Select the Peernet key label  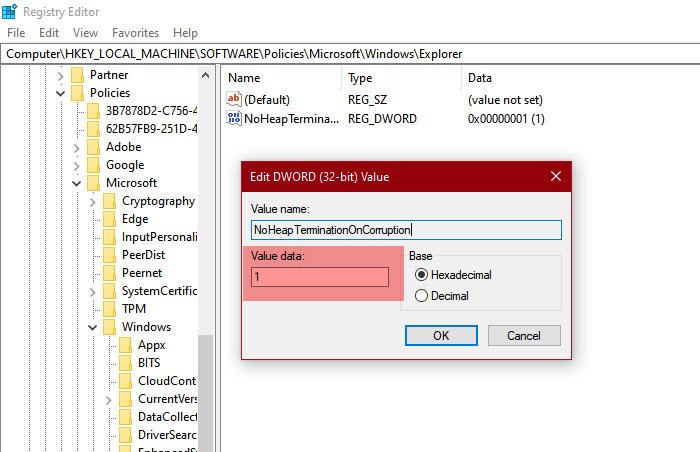[x=142, y=273]
